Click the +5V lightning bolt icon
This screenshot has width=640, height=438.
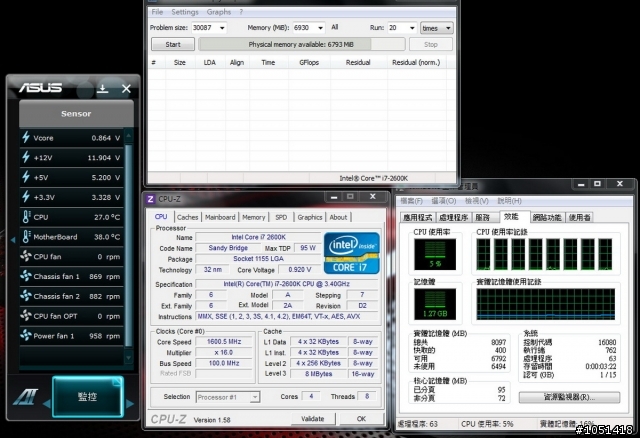26,177
